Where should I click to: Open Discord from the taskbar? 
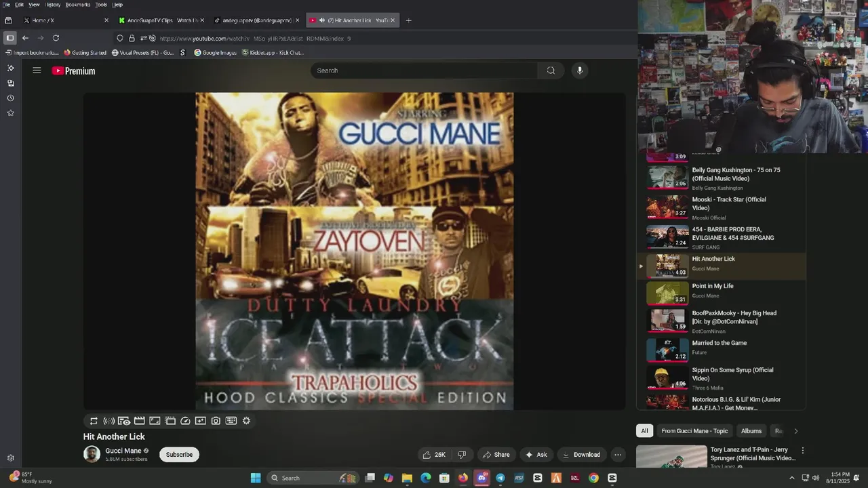481,478
